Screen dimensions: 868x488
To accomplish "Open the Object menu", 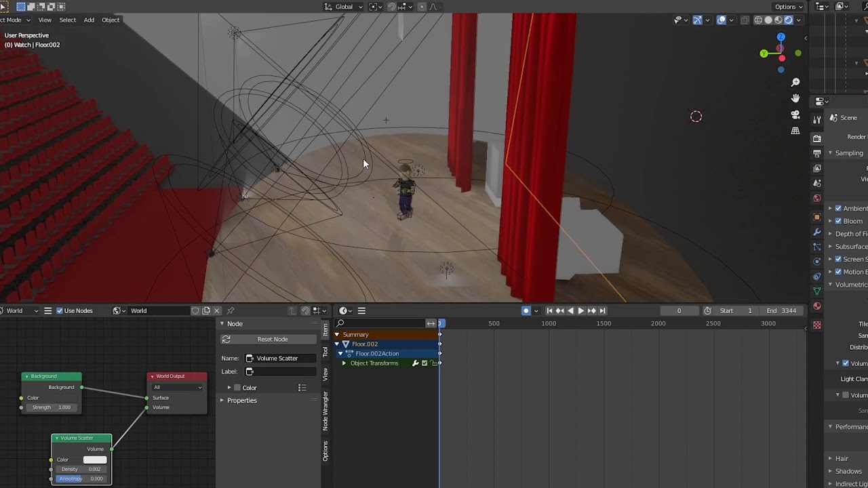I will coord(110,20).
